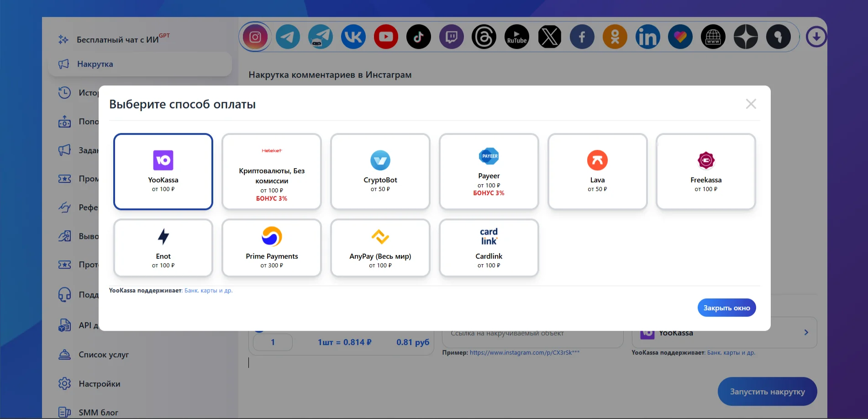Select the TikTok icon
868x419 pixels.
(x=419, y=37)
